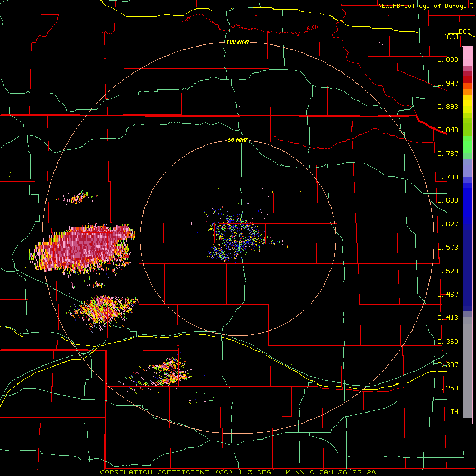476x476 pixels.
Task: Click the 1.000 color scale value
Action: click(448, 59)
